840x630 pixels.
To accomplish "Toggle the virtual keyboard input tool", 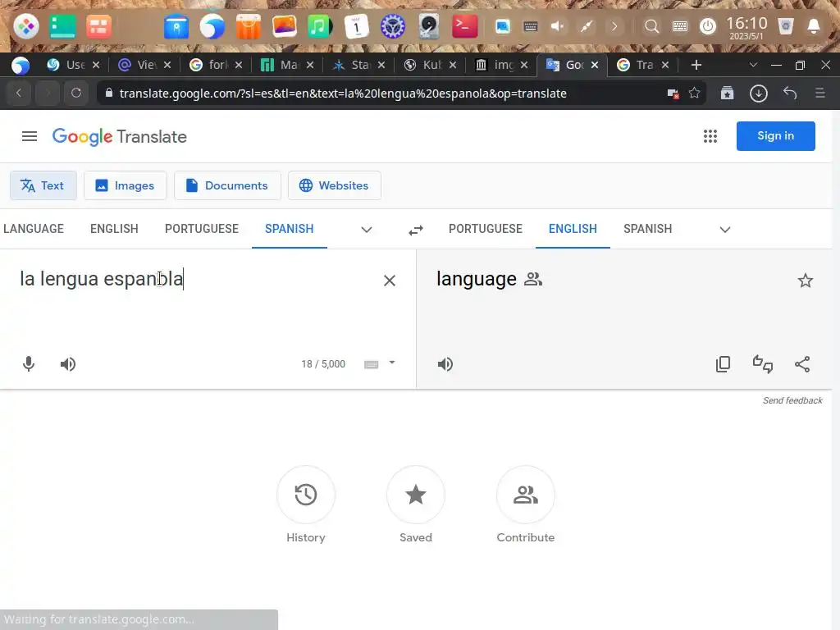I will (372, 364).
